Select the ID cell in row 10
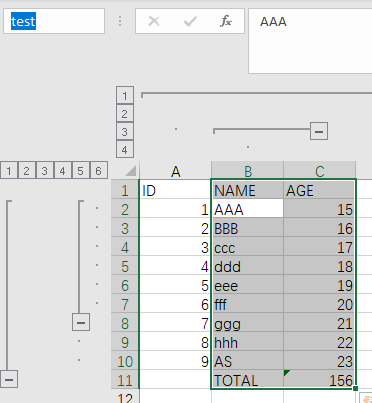The width and height of the screenshot is (372, 403). [175, 361]
